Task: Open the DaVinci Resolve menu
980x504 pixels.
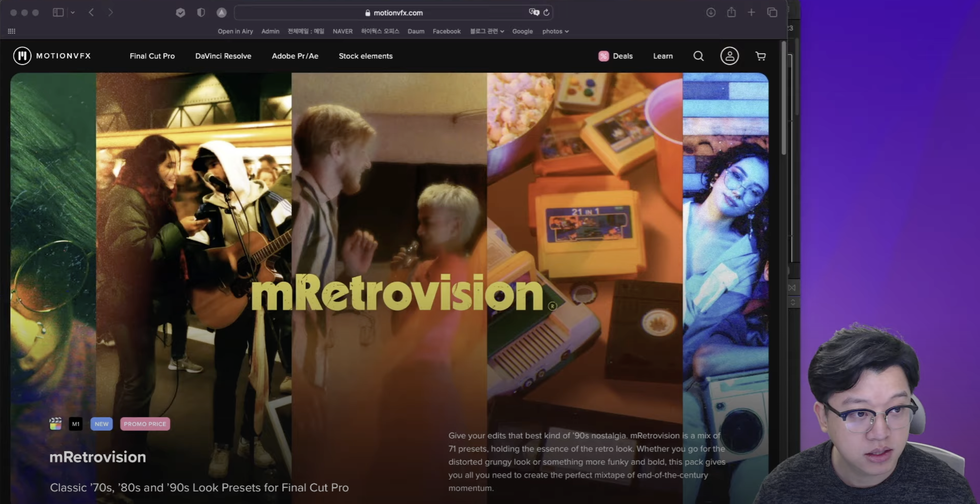Action: pyautogui.click(x=223, y=56)
